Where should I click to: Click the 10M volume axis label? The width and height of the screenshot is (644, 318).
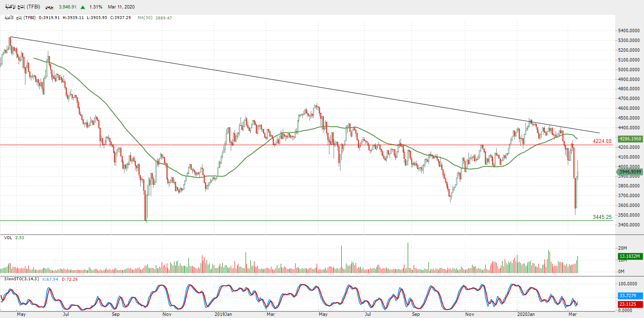[623, 260]
